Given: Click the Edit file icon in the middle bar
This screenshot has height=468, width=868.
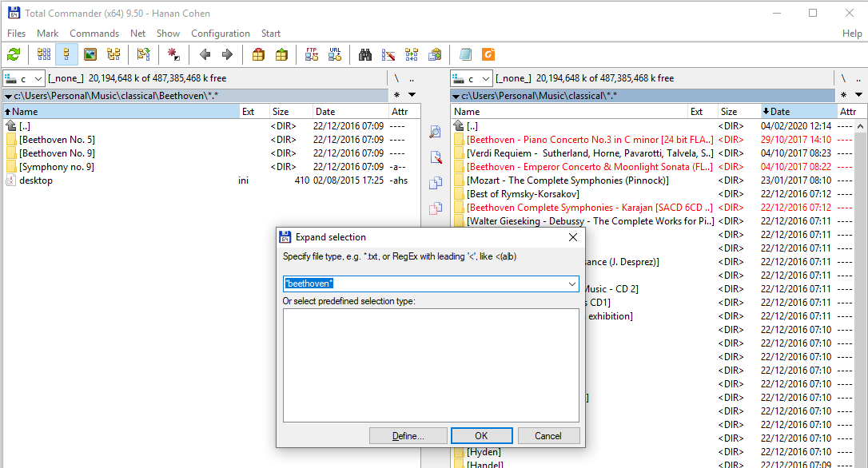Looking at the screenshot, I should [x=436, y=157].
